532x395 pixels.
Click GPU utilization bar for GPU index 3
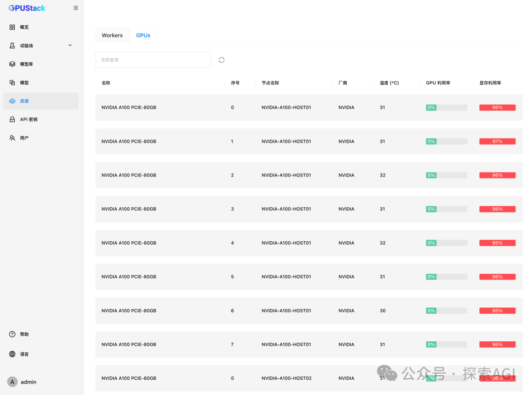[x=446, y=209]
